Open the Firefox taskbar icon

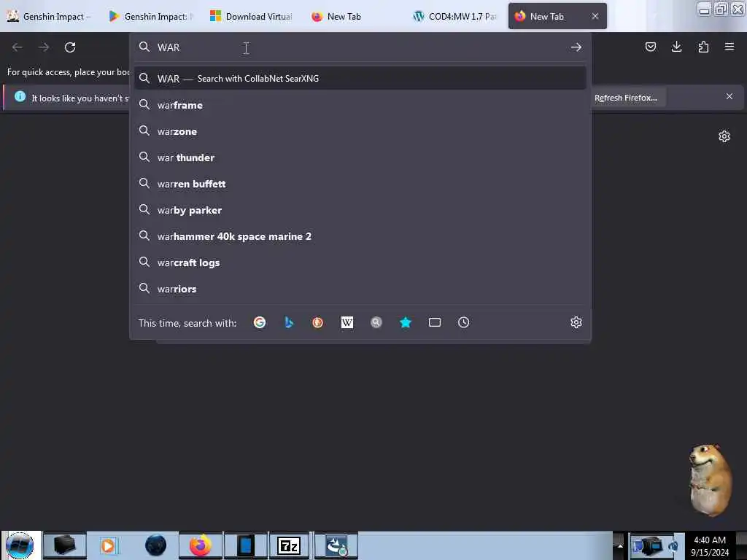click(x=201, y=545)
